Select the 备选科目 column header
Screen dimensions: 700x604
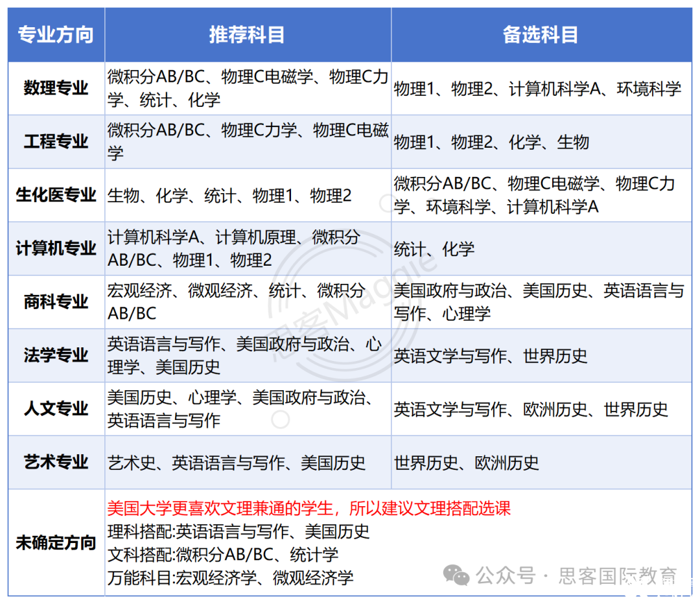coord(540,35)
